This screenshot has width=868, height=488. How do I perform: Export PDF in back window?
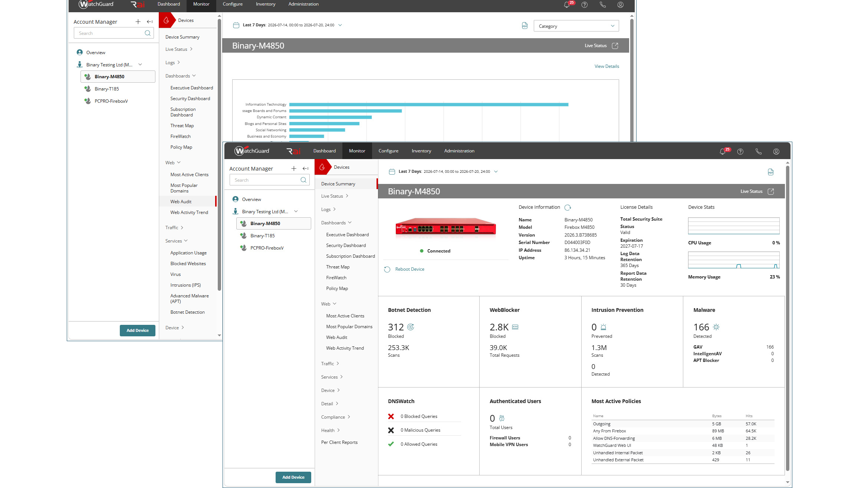[x=525, y=26]
